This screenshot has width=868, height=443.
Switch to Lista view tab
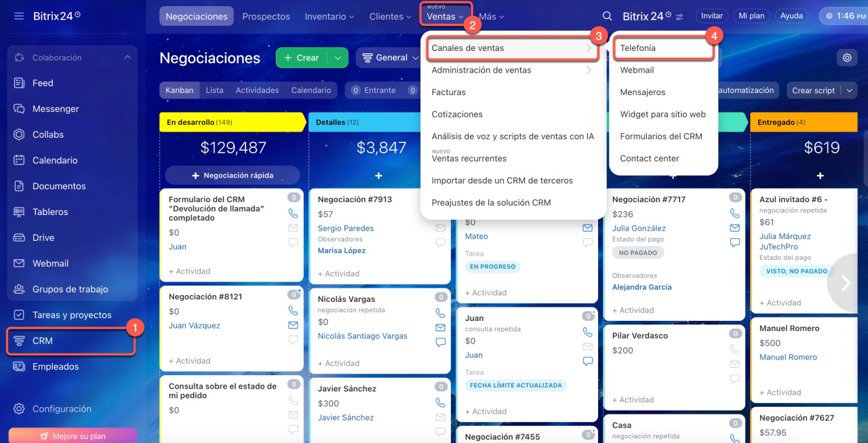[x=214, y=90]
